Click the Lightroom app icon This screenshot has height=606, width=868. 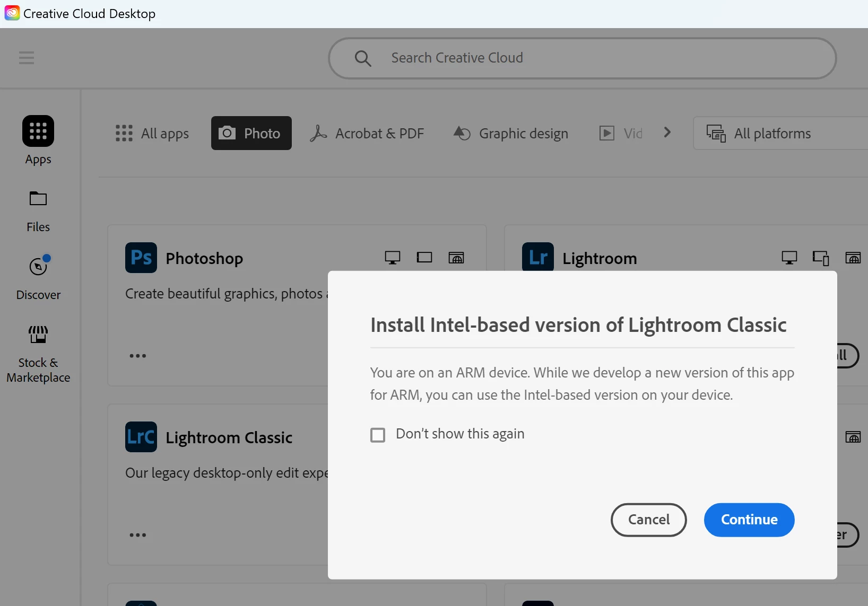pyautogui.click(x=538, y=257)
